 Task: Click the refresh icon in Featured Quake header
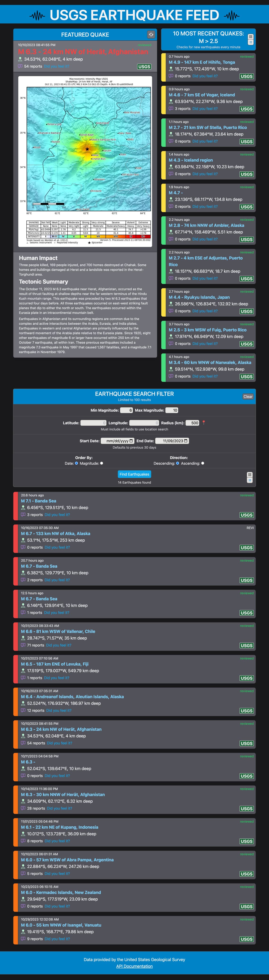coord(151,35)
